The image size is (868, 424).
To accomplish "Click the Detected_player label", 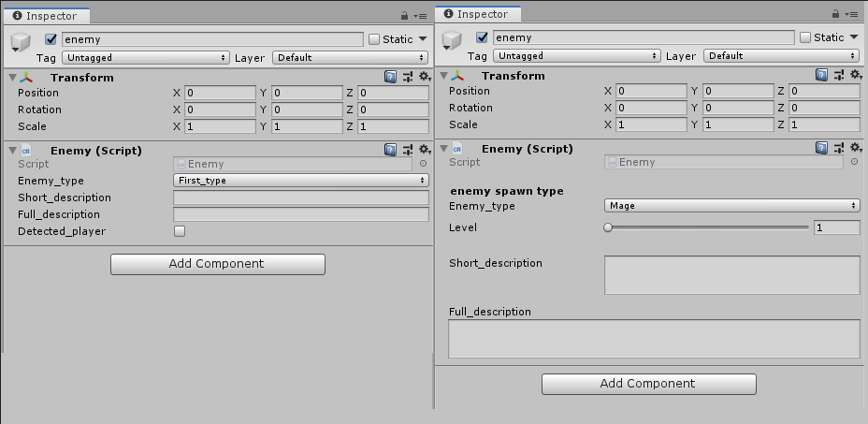I will coord(62,232).
